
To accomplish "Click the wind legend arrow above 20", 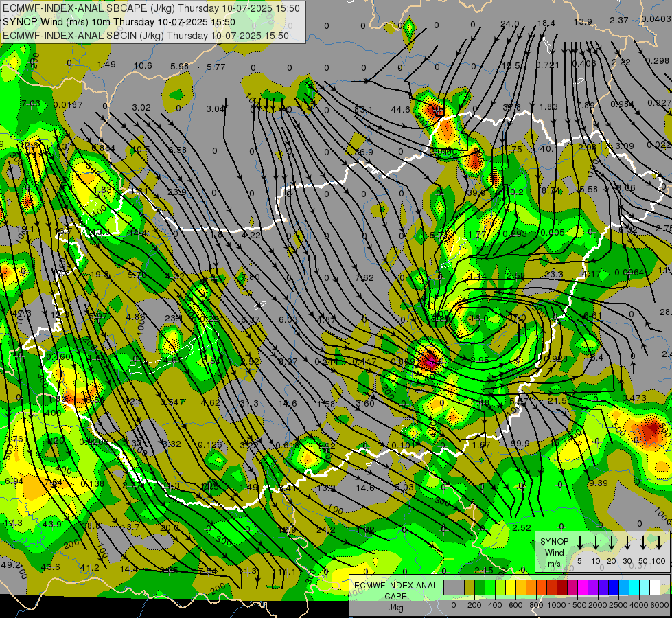I will coord(612,543).
